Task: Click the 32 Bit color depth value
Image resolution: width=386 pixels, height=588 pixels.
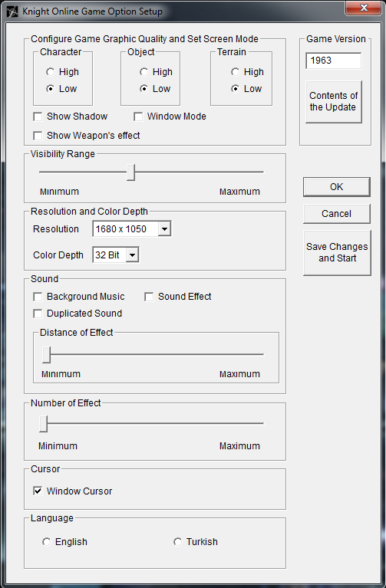Action: 109,255
